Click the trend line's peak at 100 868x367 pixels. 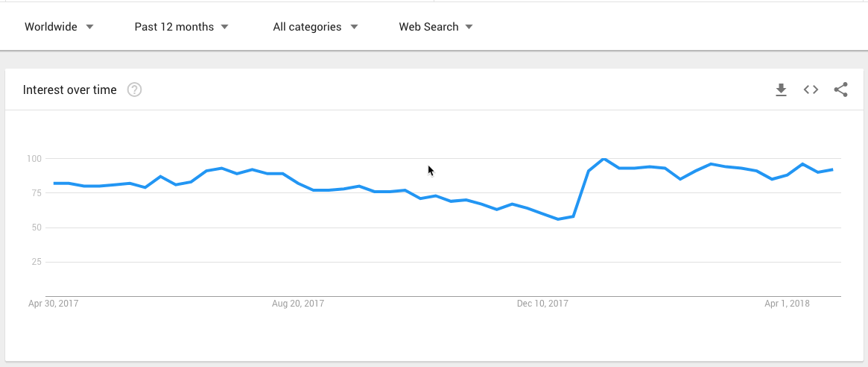604,159
